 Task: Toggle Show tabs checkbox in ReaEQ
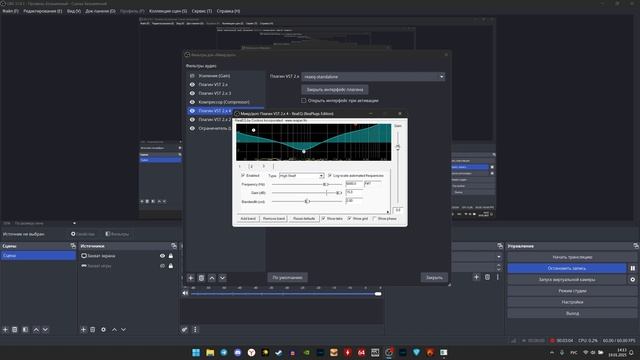click(323, 219)
